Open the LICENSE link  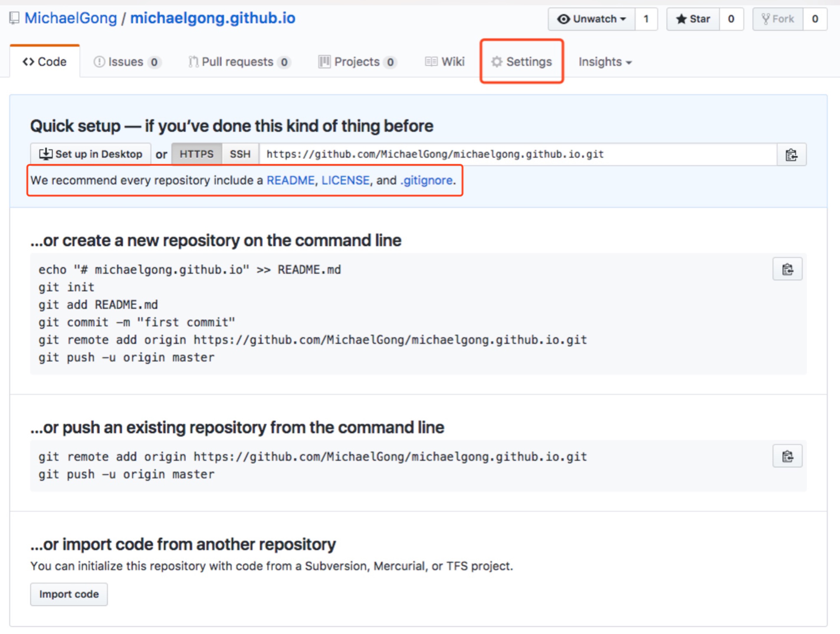345,180
